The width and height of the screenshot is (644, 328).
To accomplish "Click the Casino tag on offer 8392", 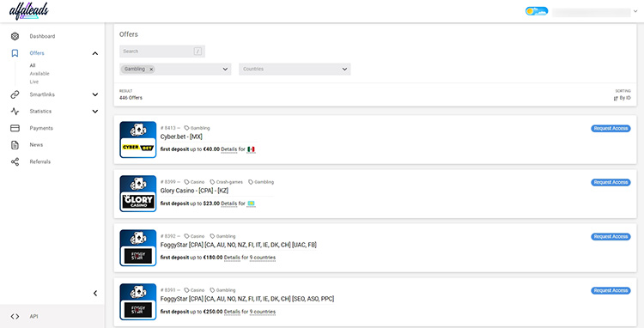I will [x=194, y=236].
